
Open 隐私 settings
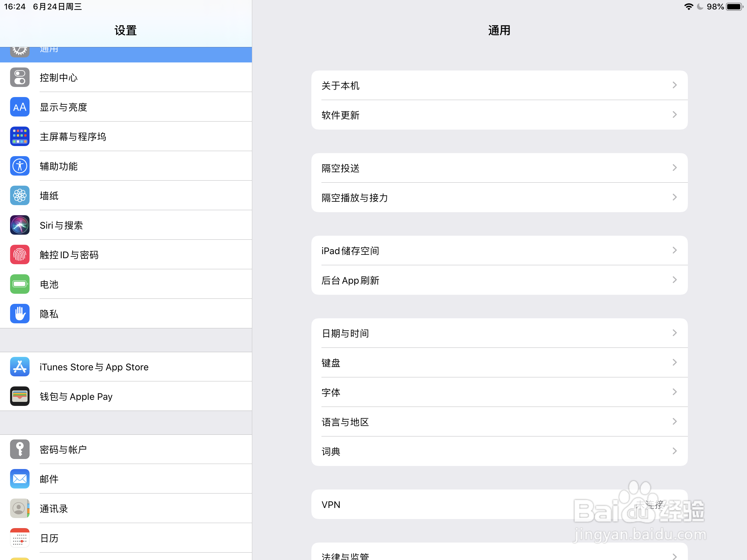(126, 314)
